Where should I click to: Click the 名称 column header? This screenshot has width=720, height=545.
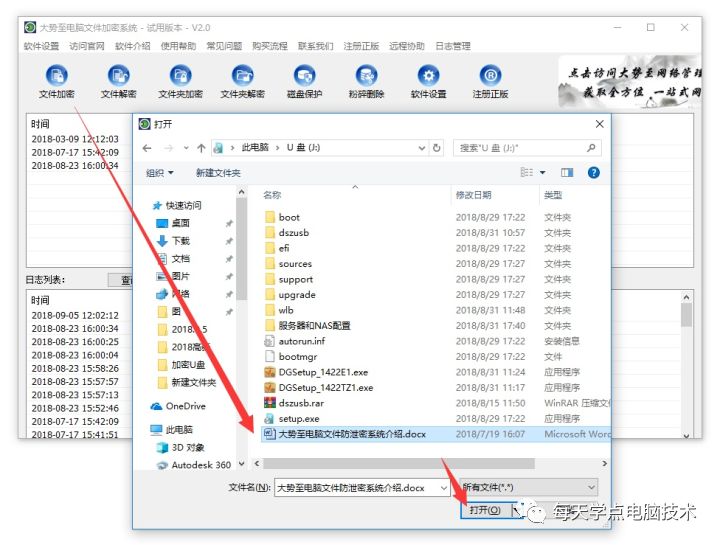[x=272, y=195]
